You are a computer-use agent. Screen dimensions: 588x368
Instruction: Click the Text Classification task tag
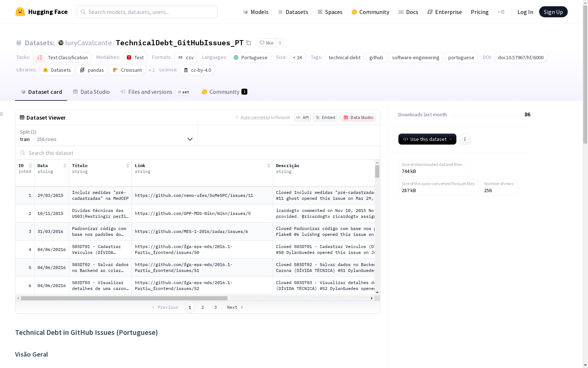point(62,57)
